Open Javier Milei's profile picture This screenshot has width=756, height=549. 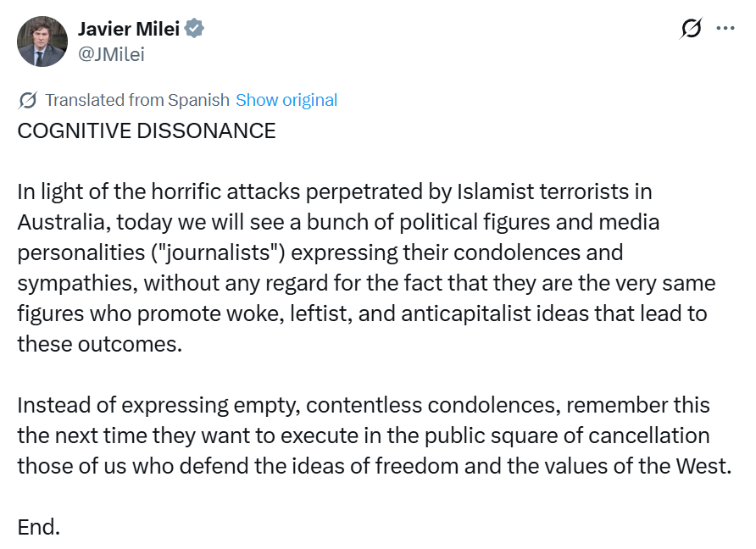pos(42,42)
